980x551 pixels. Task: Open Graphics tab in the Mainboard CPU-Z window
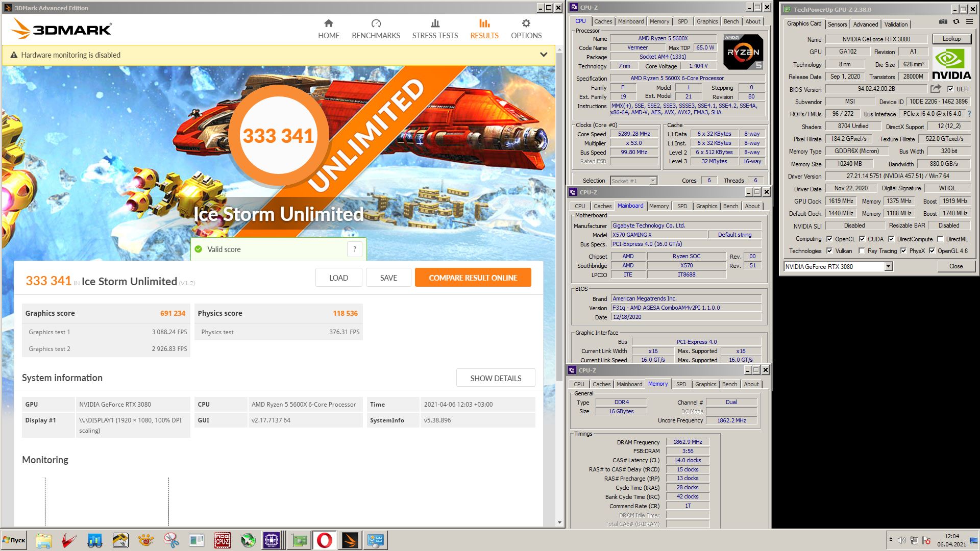tap(706, 206)
